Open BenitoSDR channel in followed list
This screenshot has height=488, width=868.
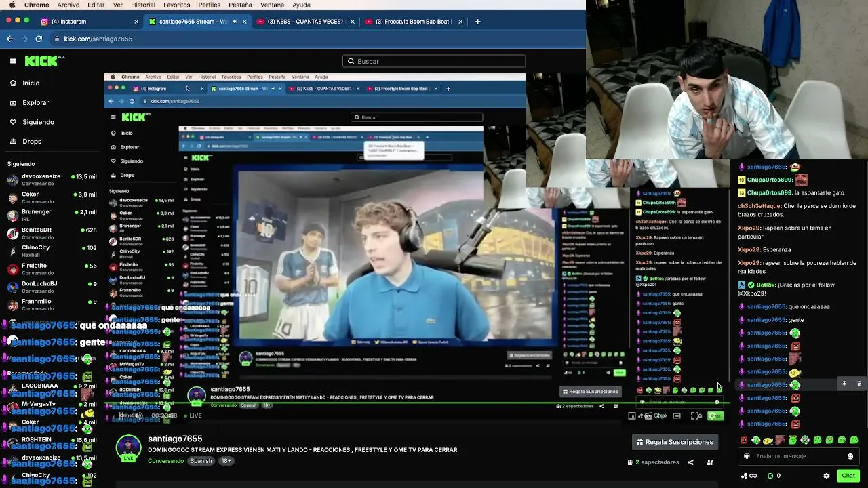point(53,233)
